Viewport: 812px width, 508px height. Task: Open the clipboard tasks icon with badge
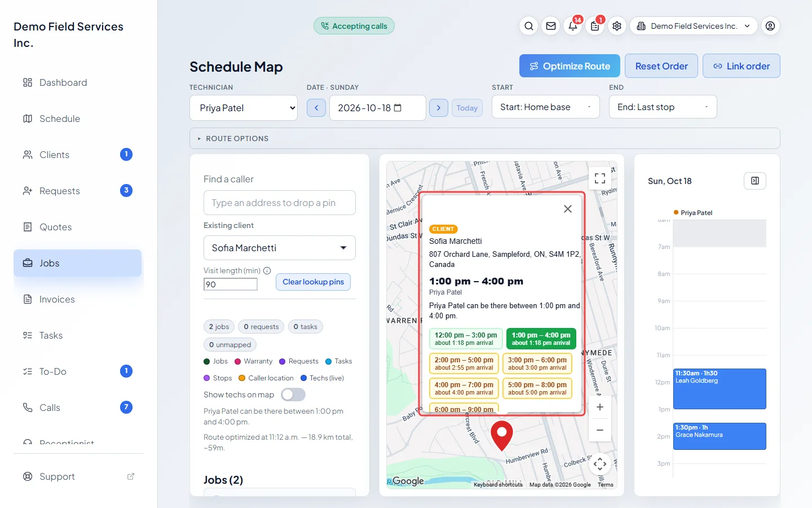point(595,26)
